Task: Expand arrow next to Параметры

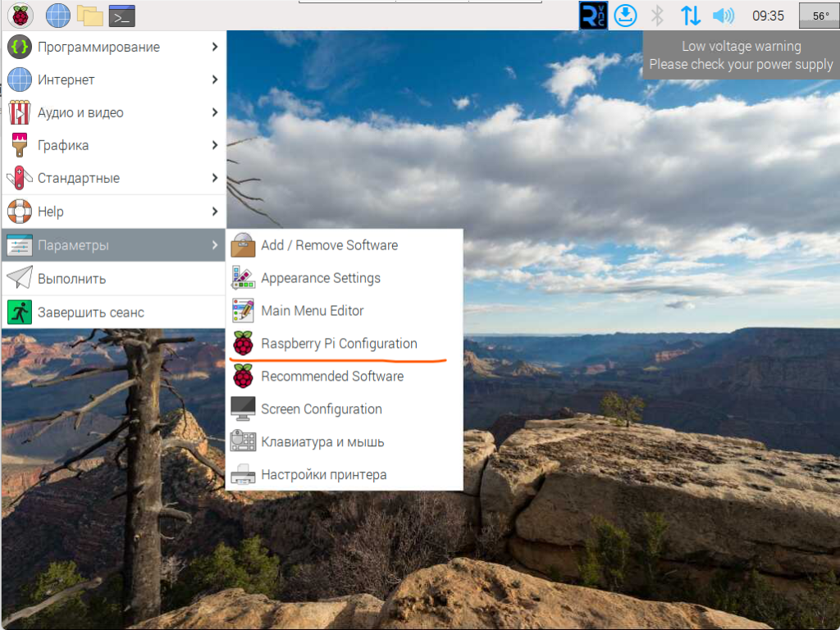Action: pyautogui.click(x=215, y=245)
